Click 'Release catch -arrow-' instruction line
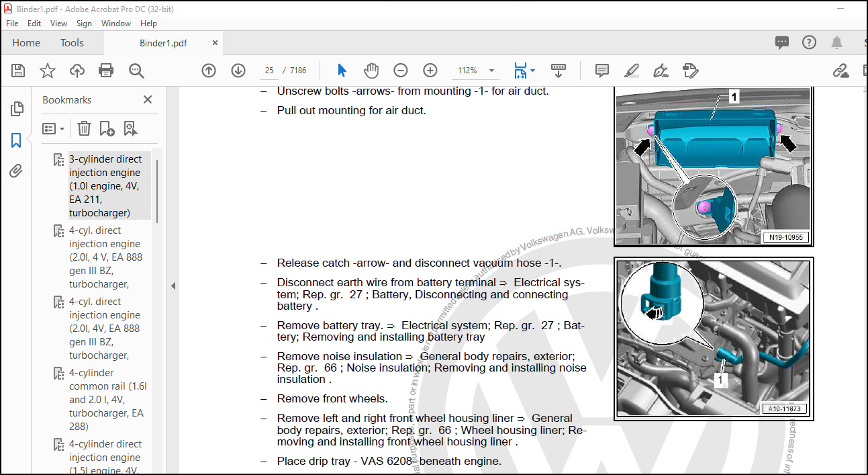This screenshot has width=868, height=475. click(419, 263)
